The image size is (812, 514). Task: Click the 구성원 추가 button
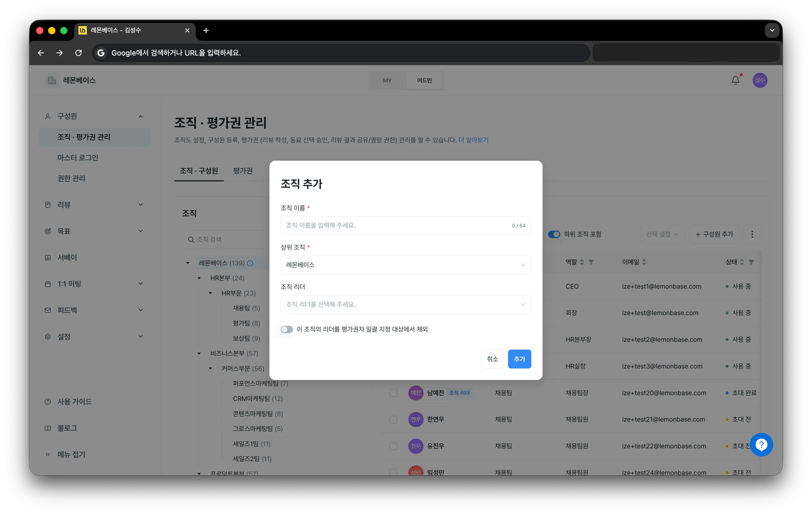tap(714, 234)
